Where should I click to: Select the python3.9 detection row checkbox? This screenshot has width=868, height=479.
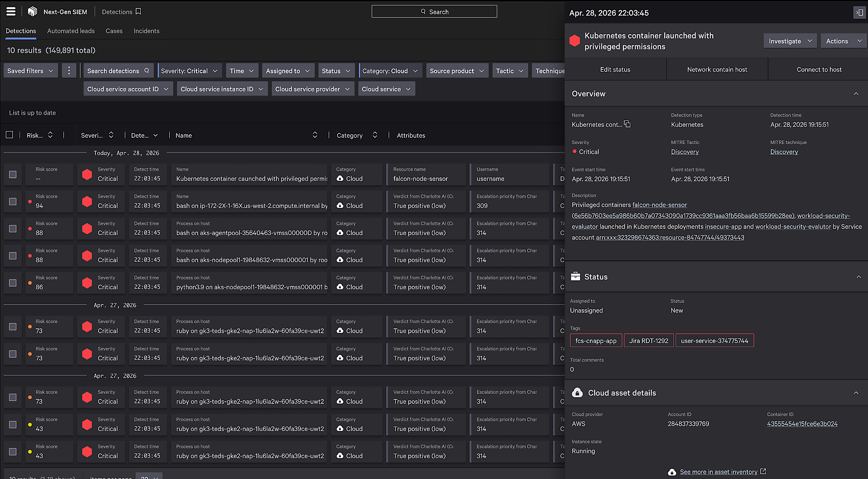(x=13, y=283)
